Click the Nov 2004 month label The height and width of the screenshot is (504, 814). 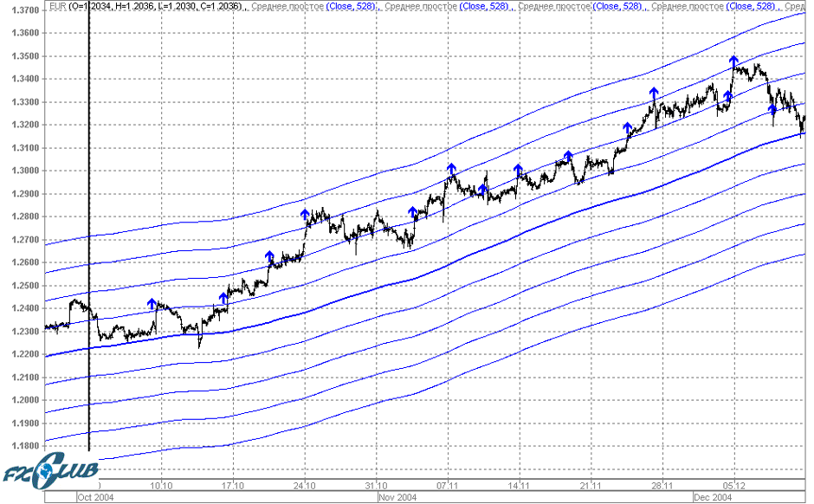click(397, 497)
